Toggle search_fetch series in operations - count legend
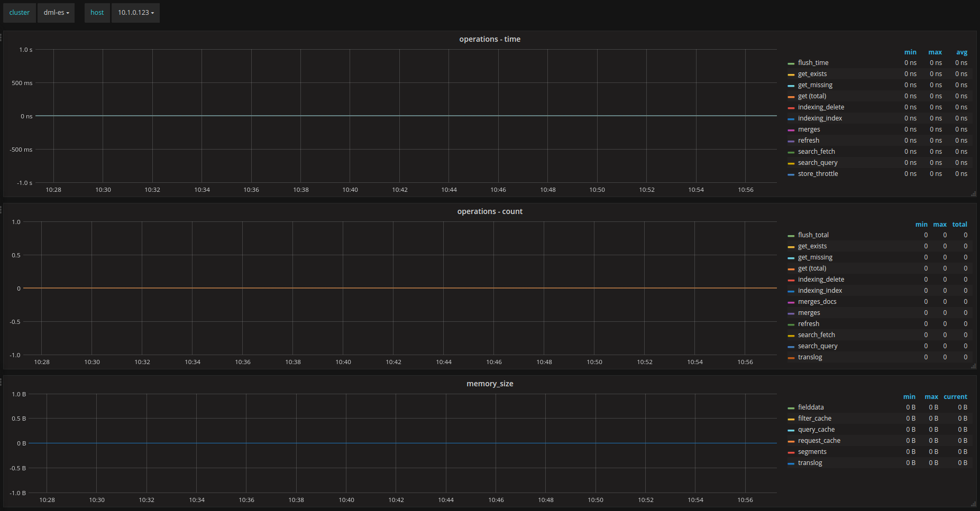Image resolution: width=980 pixels, height=511 pixels. [x=817, y=335]
